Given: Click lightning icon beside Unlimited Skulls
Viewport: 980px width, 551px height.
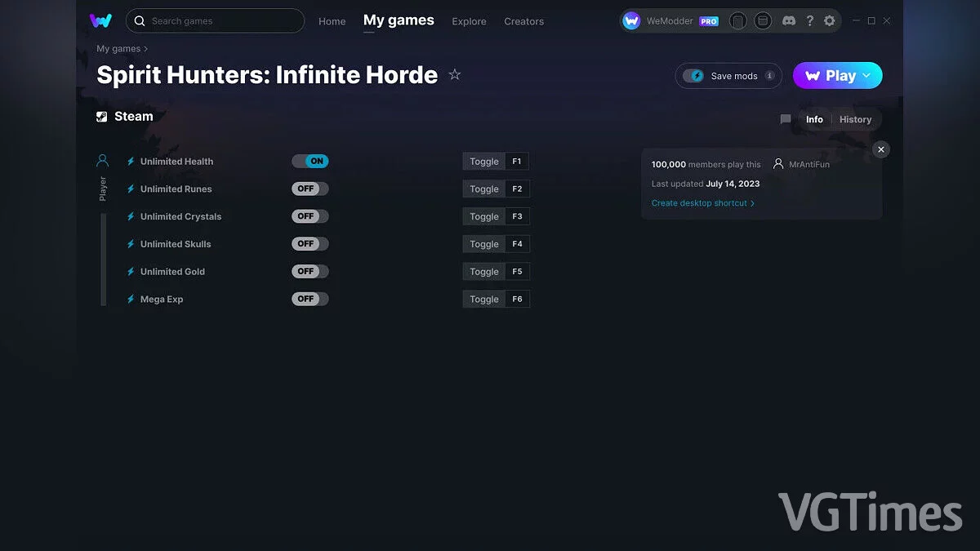Looking at the screenshot, I should click(x=131, y=244).
